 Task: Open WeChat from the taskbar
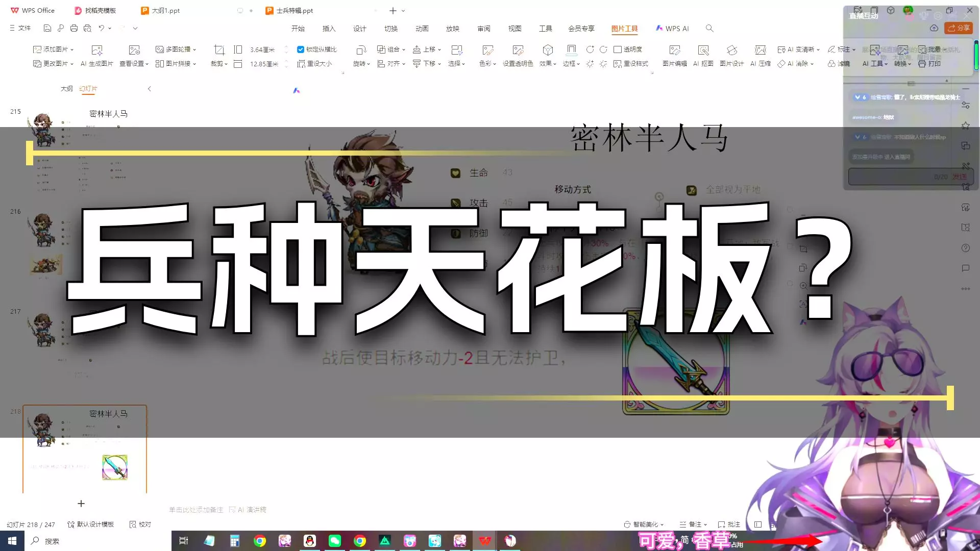335,541
